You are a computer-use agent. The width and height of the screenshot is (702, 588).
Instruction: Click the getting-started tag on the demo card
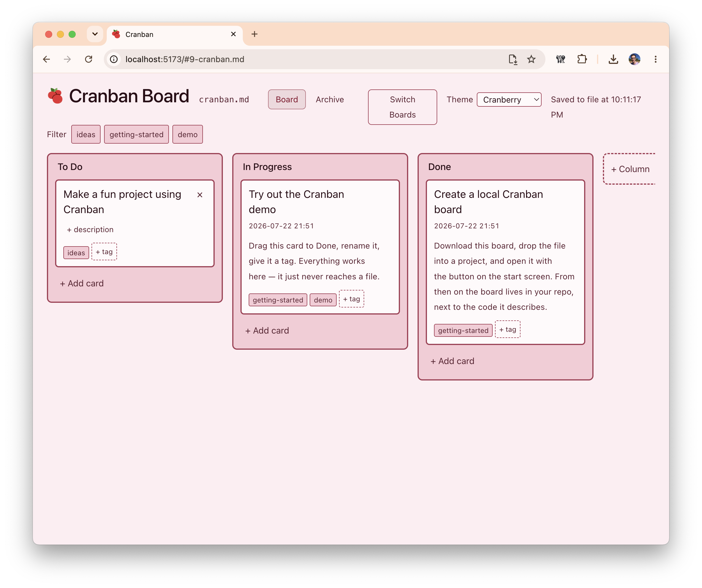point(278,300)
